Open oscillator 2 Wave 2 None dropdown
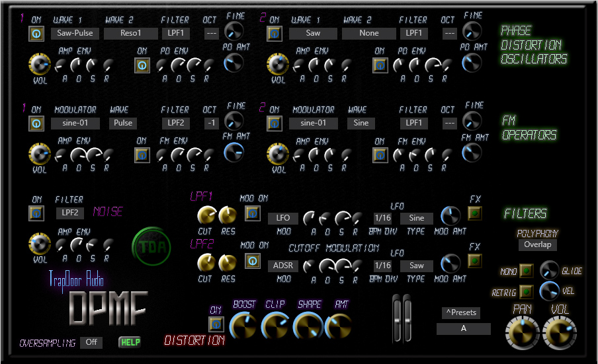The height and width of the screenshot is (364, 598). [369, 33]
